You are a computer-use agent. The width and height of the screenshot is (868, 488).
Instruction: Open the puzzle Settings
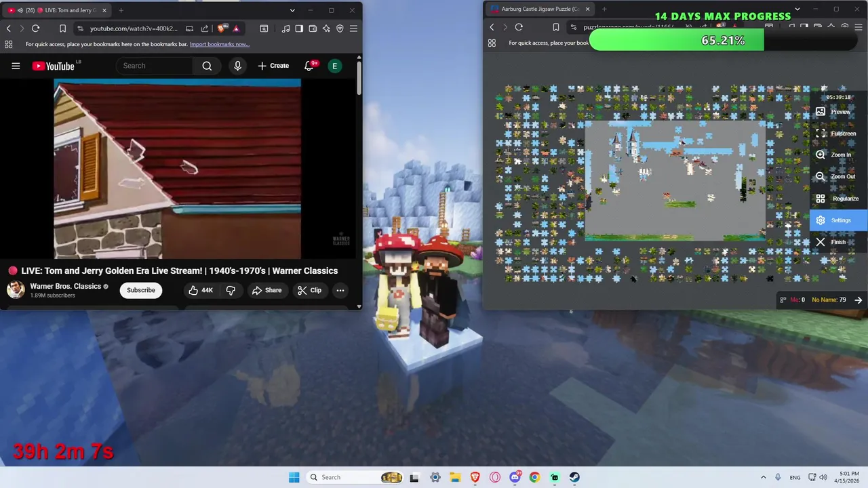click(x=839, y=220)
